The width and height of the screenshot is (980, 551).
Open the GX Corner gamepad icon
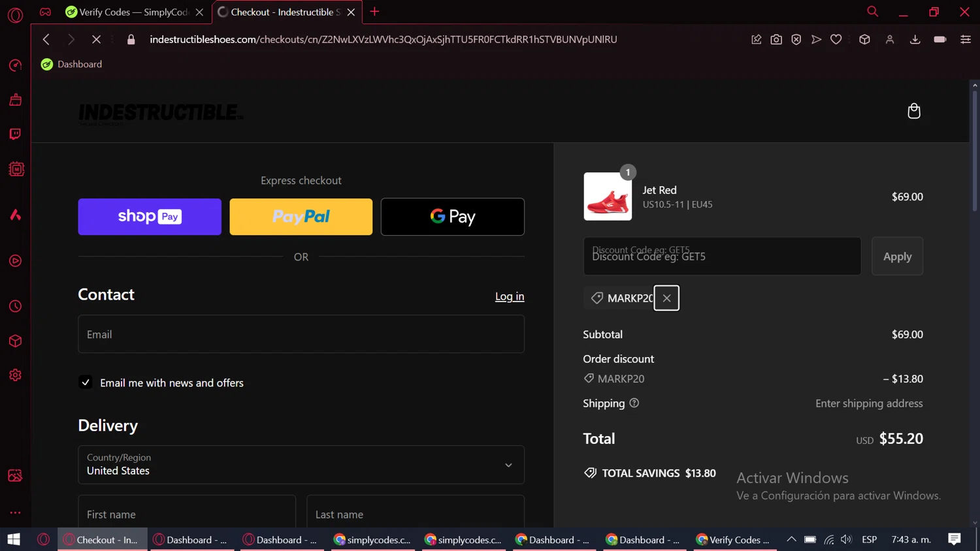[x=45, y=12]
